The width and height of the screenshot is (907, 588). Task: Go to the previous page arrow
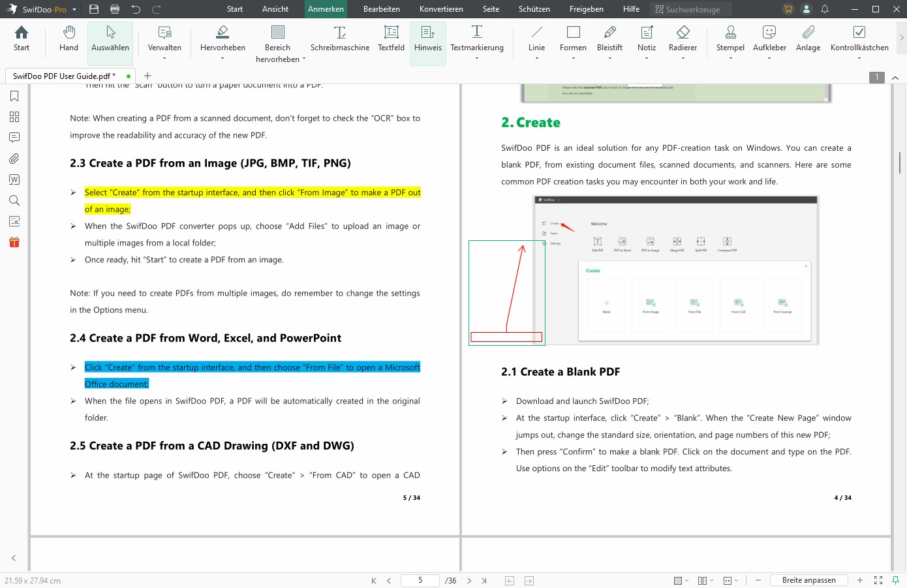[389, 580]
